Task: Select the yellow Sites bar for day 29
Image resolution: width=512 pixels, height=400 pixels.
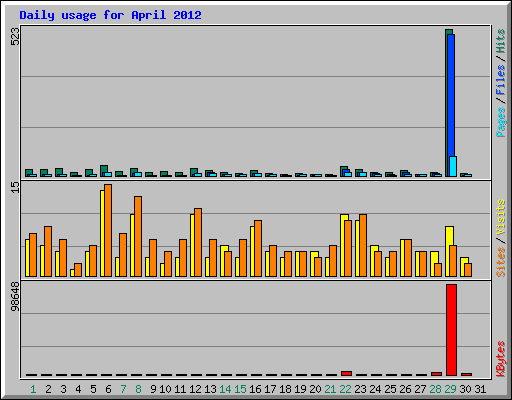Action: tap(448, 251)
